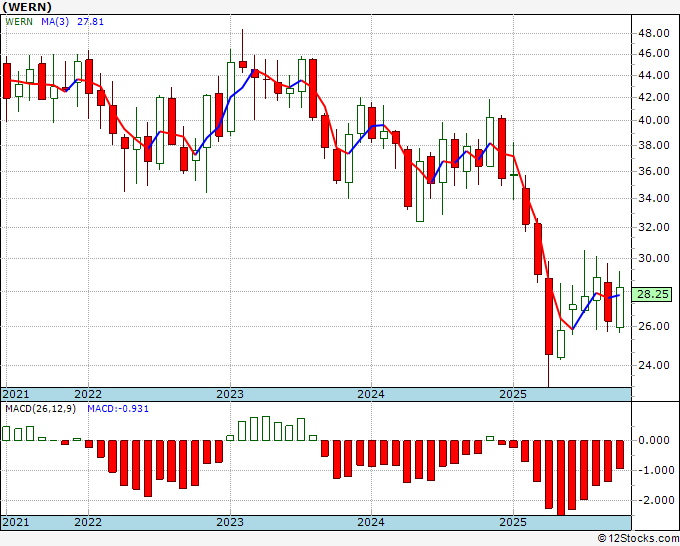This screenshot has width=680, height=546.
Task: Click the 48.00 price axis label
Action: pos(653,33)
